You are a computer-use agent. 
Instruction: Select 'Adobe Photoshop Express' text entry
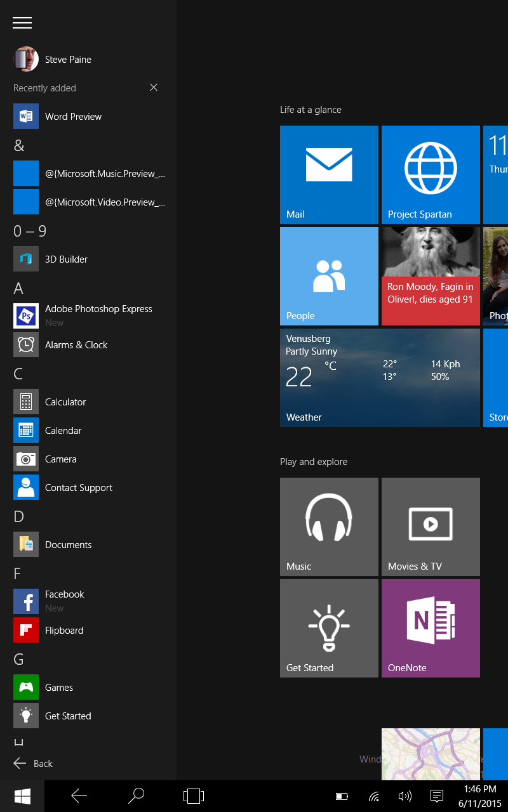[98, 309]
